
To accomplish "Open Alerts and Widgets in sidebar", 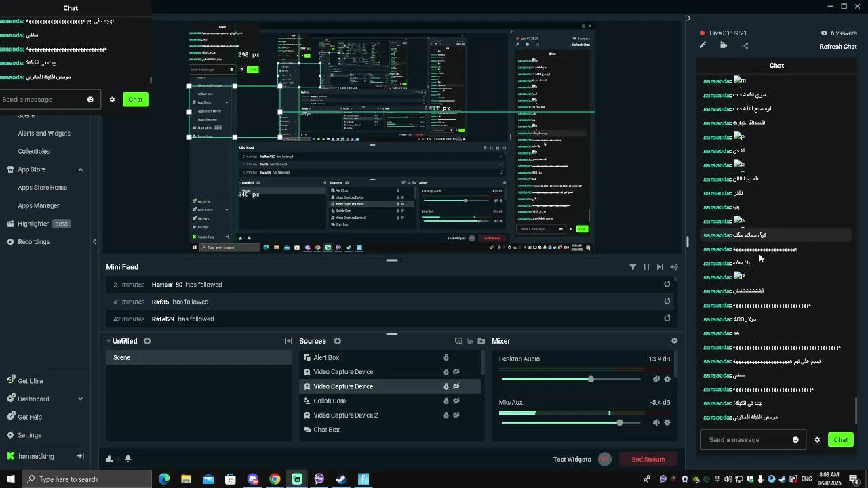I will click(44, 134).
